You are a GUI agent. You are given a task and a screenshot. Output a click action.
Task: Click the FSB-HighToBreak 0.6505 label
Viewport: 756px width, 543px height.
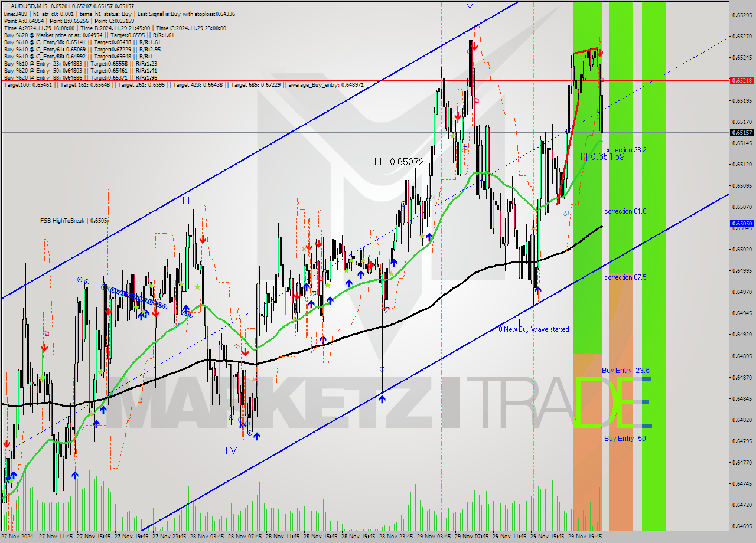[74, 221]
